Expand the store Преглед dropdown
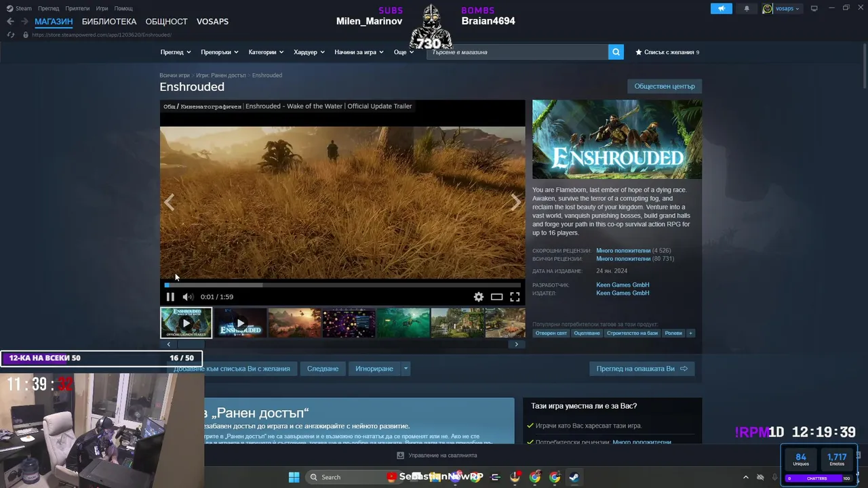 [176, 52]
